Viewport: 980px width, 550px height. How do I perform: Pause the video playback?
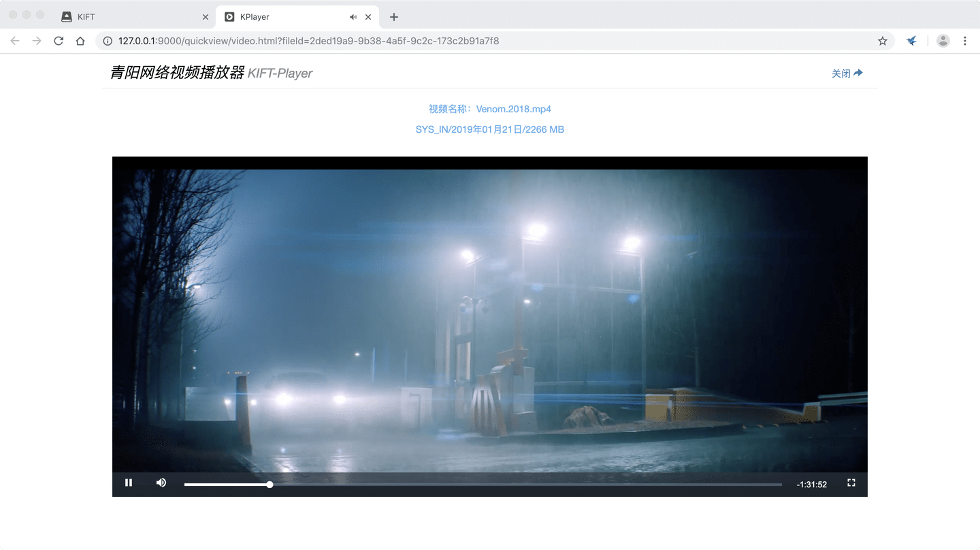click(129, 483)
